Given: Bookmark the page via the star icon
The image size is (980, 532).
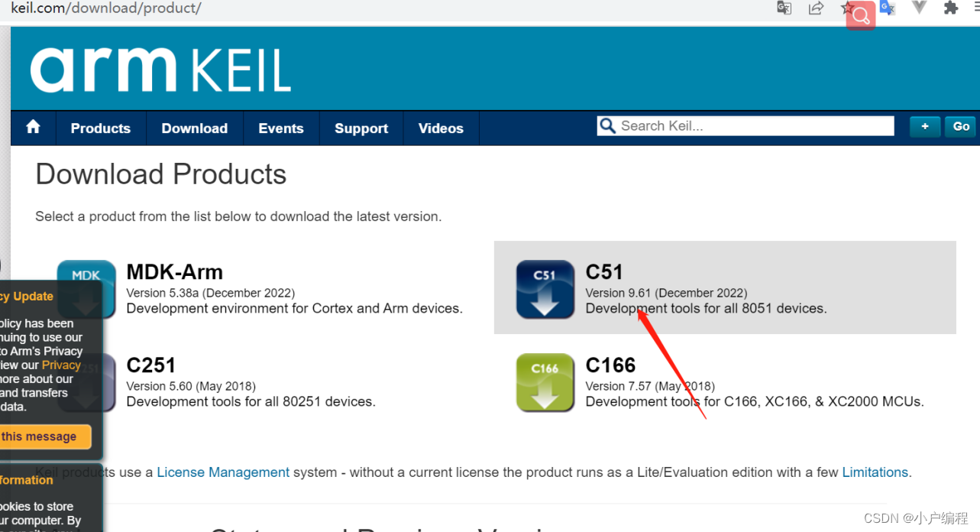Looking at the screenshot, I should coord(846,8).
